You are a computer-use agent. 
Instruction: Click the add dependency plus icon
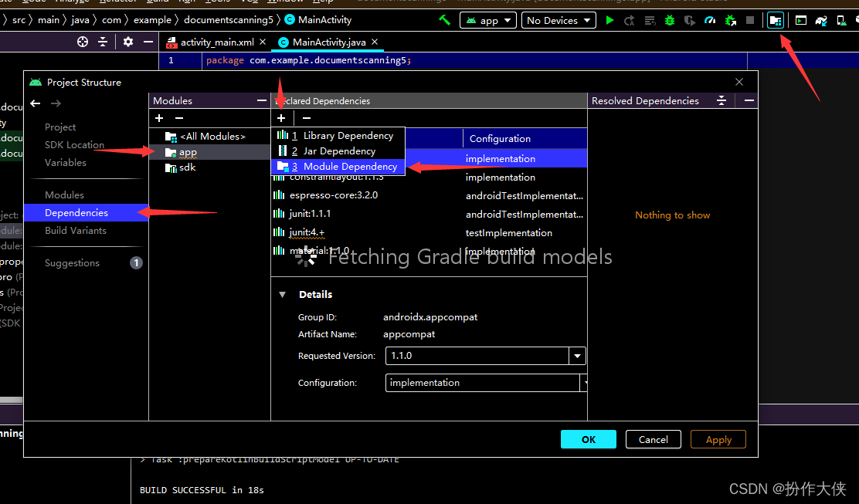click(x=281, y=118)
